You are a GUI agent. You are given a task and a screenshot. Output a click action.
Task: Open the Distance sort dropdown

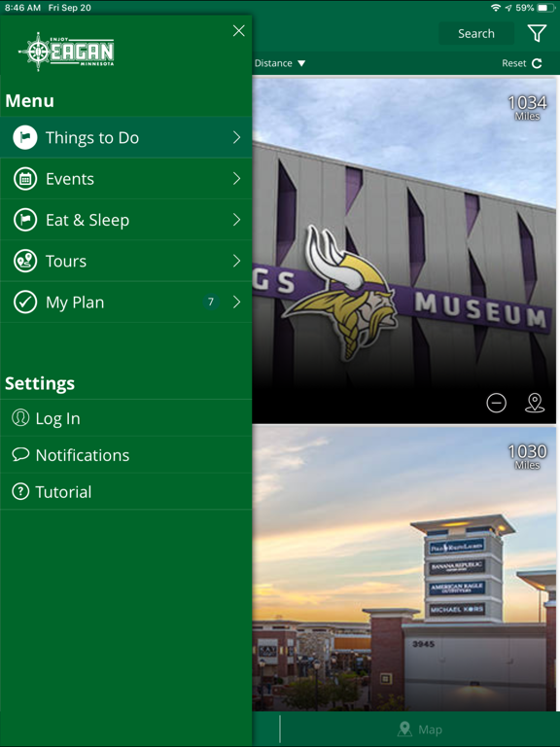tap(280, 63)
